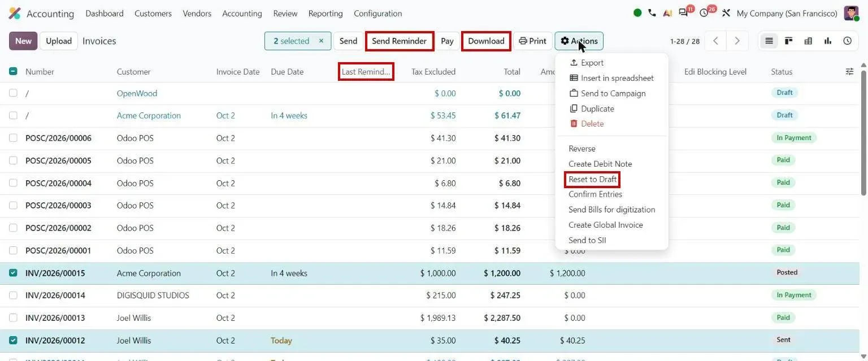Check the OpenWood invoice row checkbox
Screen dimensions: 868x361
coord(13,93)
